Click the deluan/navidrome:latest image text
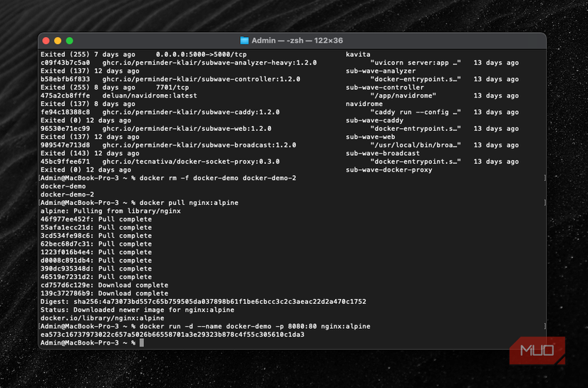Image resolution: width=588 pixels, height=388 pixels. tap(150, 95)
